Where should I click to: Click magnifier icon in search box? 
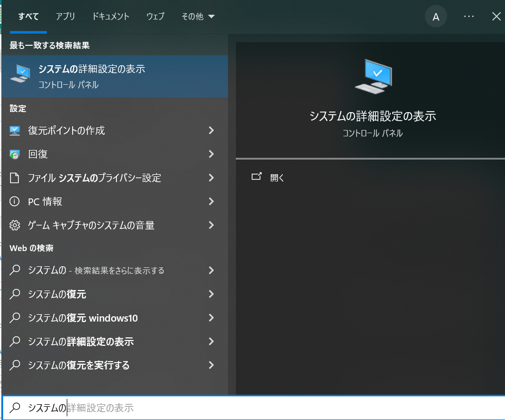click(x=15, y=408)
